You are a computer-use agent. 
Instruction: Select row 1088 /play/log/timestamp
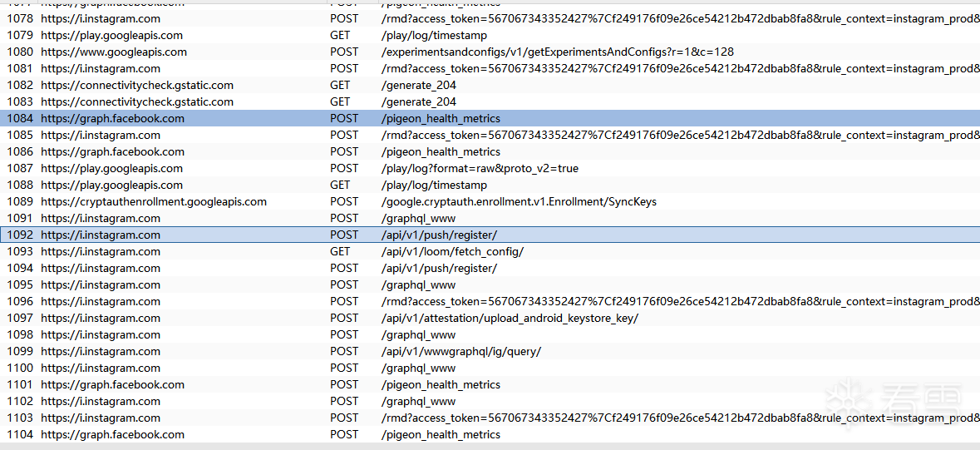(490, 185)
